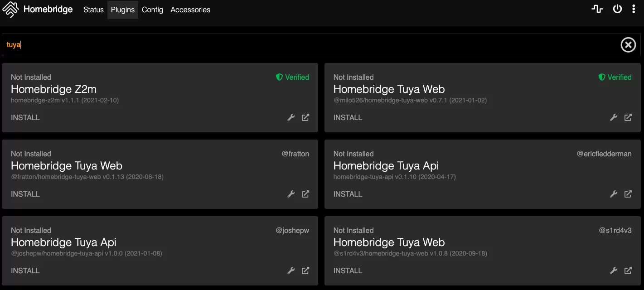This screenshot has height=290, width=644.
Task: Open the Config tab
Action: pyautogui.click(x=152, y=10)
